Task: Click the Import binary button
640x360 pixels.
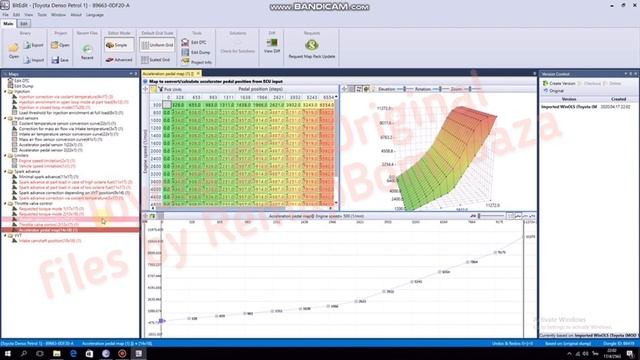Action: (x=33, y=60)
